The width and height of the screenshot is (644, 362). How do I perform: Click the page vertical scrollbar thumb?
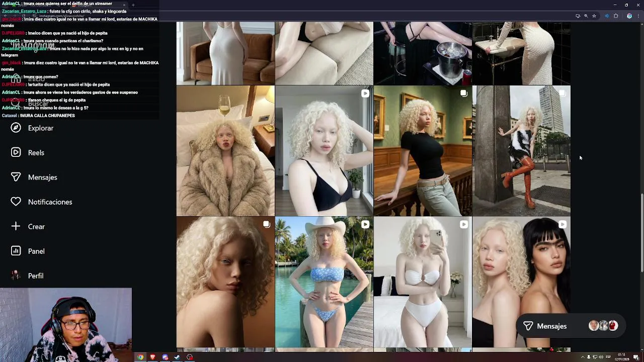641,234
